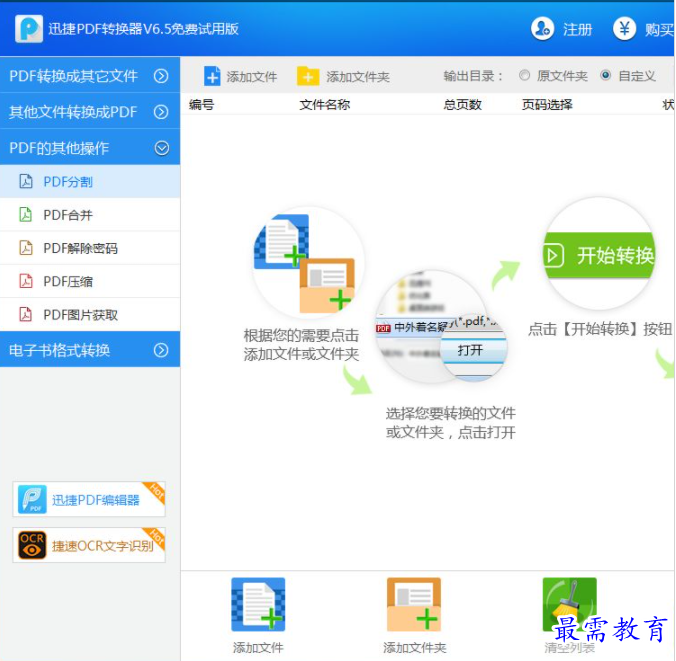The image size is (676, 661).
Task: Collapse the PDF的其他操作 section chevron
Action: pos(162,148)
